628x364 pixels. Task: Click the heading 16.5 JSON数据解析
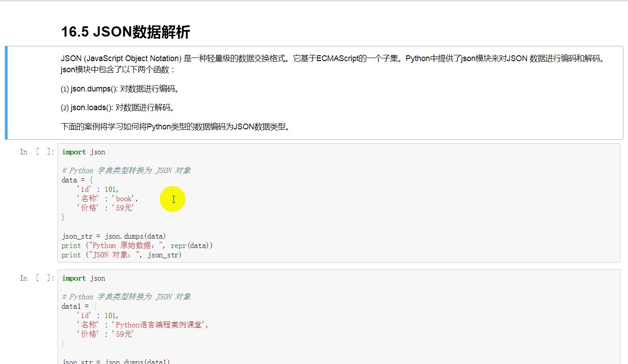tap(125, 32)
